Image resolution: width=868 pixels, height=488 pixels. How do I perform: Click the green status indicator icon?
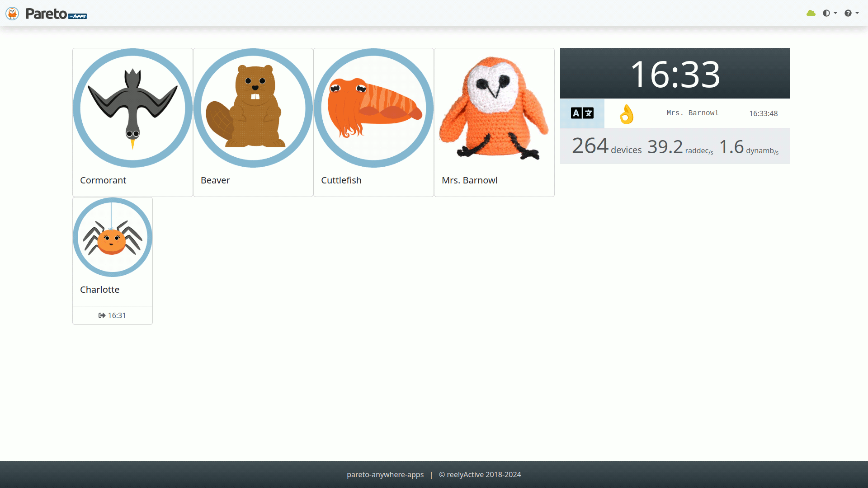point(811,13)
